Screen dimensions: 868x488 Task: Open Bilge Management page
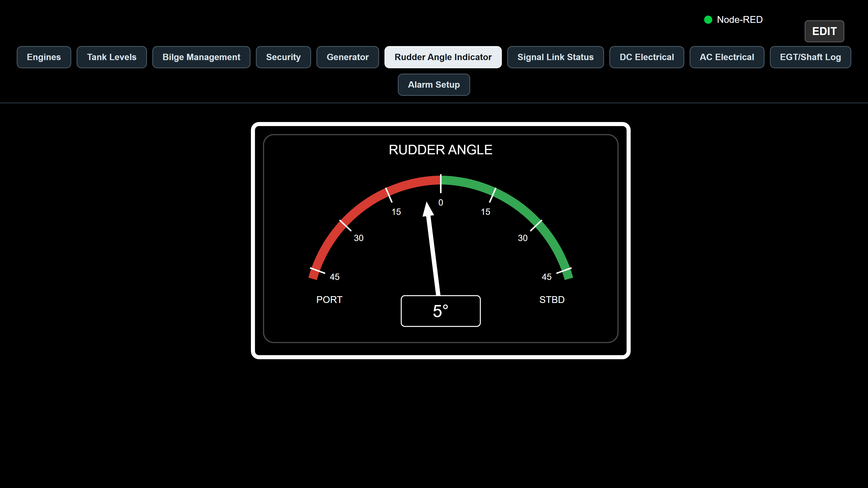tap(201, 57)
